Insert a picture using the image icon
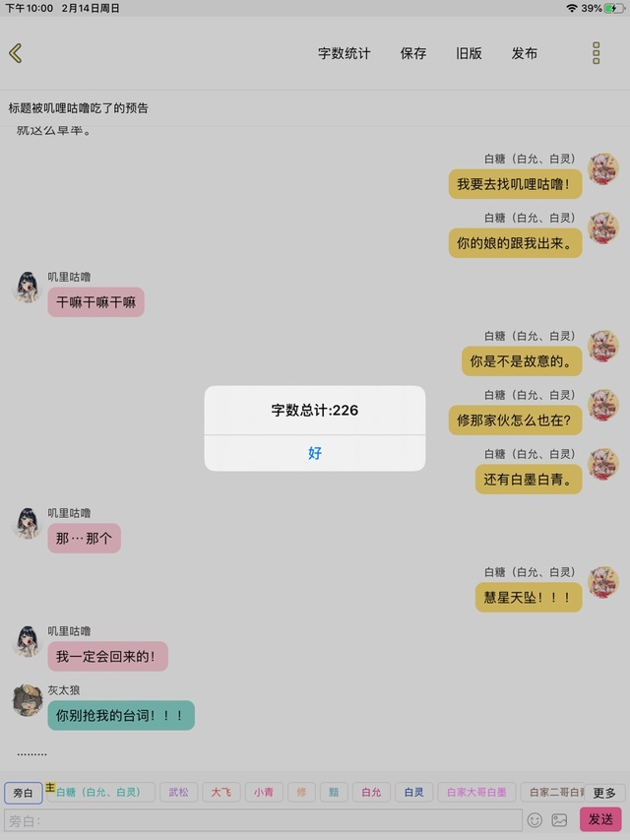The width and height of the screenshot is (630, 840). pyautogui.click(x=559, y=819)
